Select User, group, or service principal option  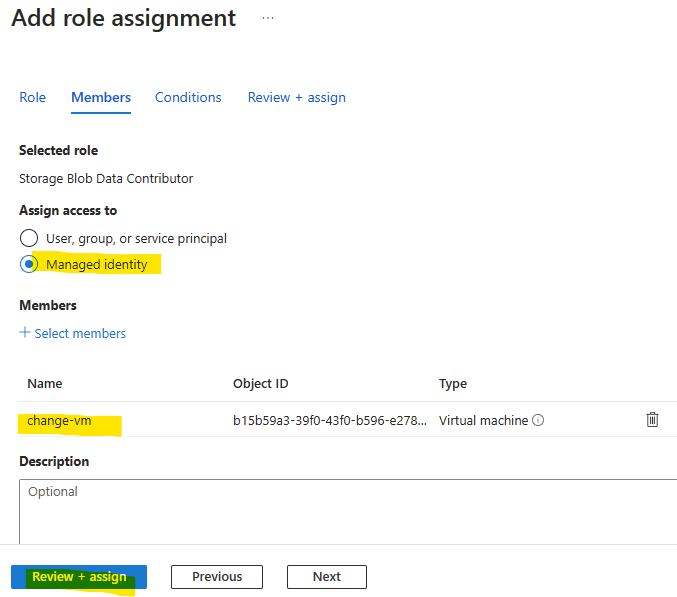pyautogui.click(x=29, y=238)
